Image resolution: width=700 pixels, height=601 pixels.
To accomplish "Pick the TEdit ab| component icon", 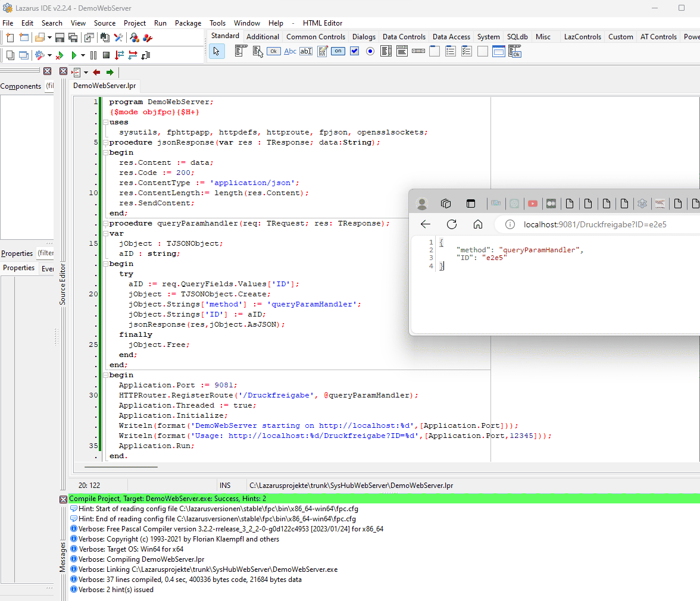I will point(306,51).
